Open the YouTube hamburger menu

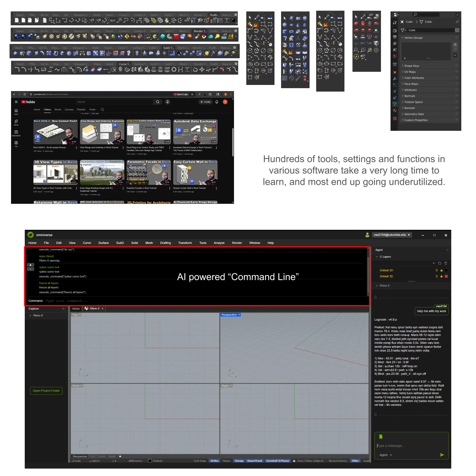click(16, 102)
